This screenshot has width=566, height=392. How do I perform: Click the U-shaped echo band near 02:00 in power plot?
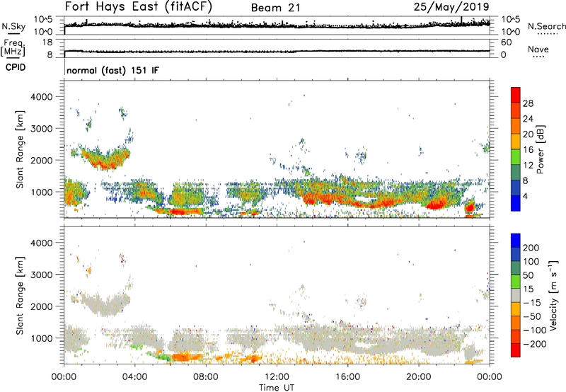tap(105, 158)
